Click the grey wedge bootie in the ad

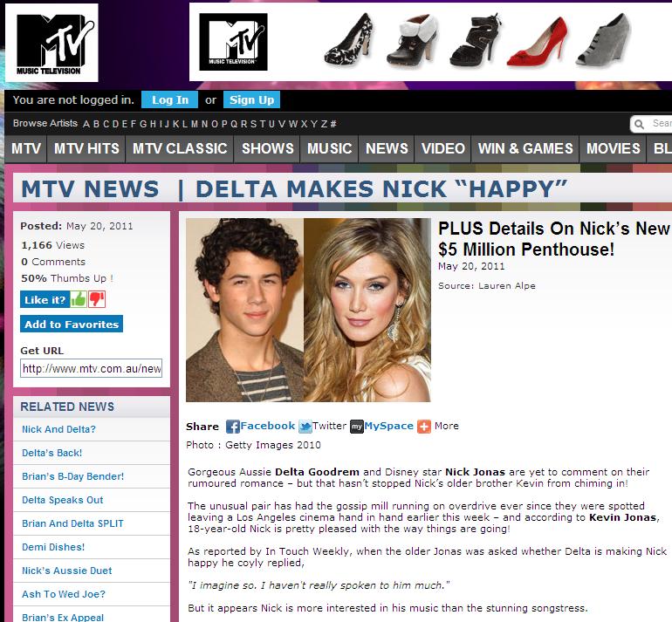[603, 40]
